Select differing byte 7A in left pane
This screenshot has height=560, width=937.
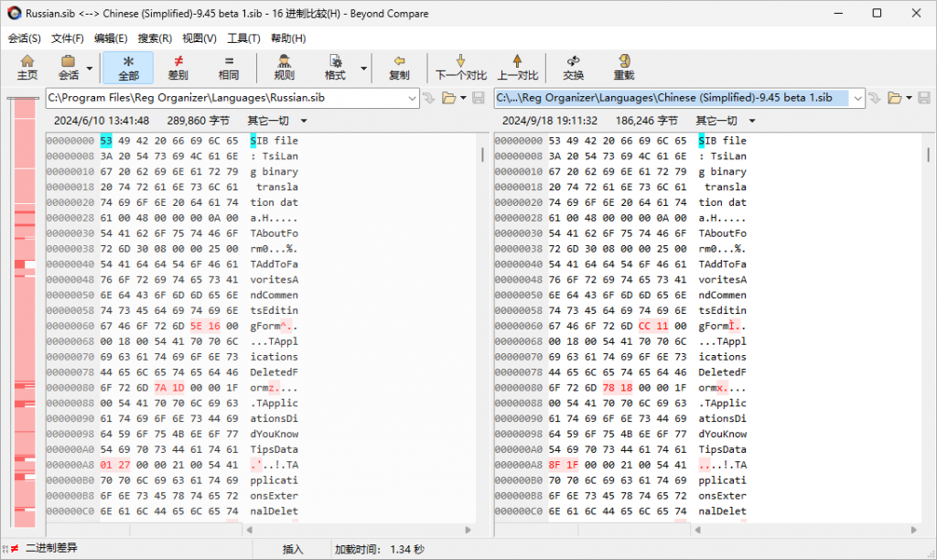(x=160, y=387)
